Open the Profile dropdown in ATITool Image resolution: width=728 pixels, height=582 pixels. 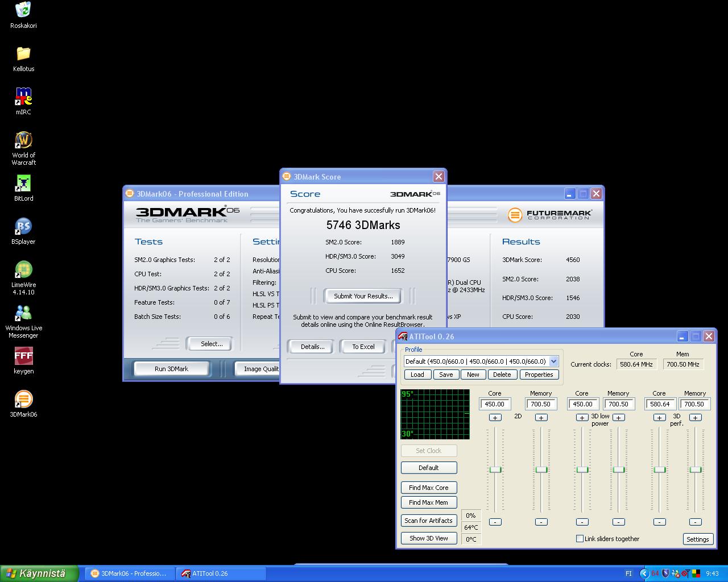(x=554, y=361)
